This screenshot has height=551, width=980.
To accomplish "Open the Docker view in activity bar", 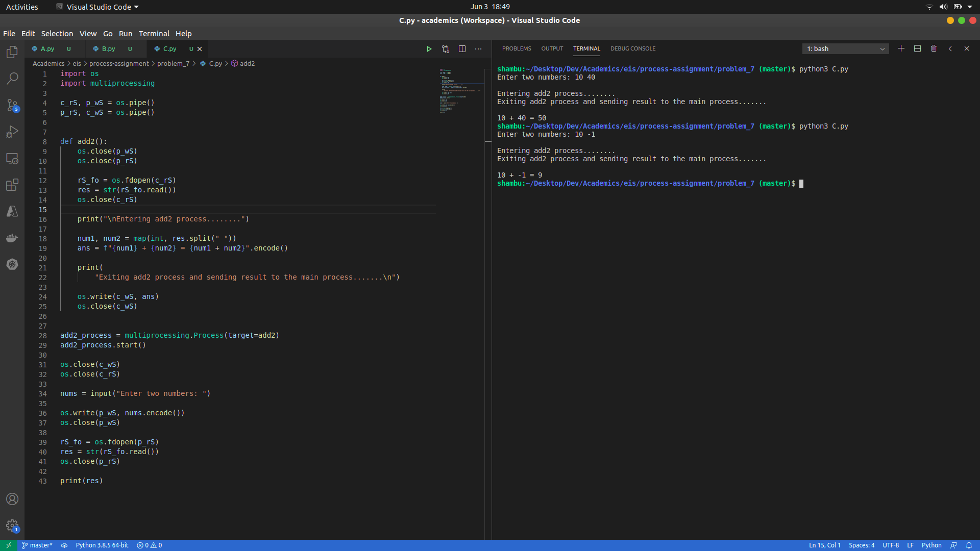I will tap(12, 238).
